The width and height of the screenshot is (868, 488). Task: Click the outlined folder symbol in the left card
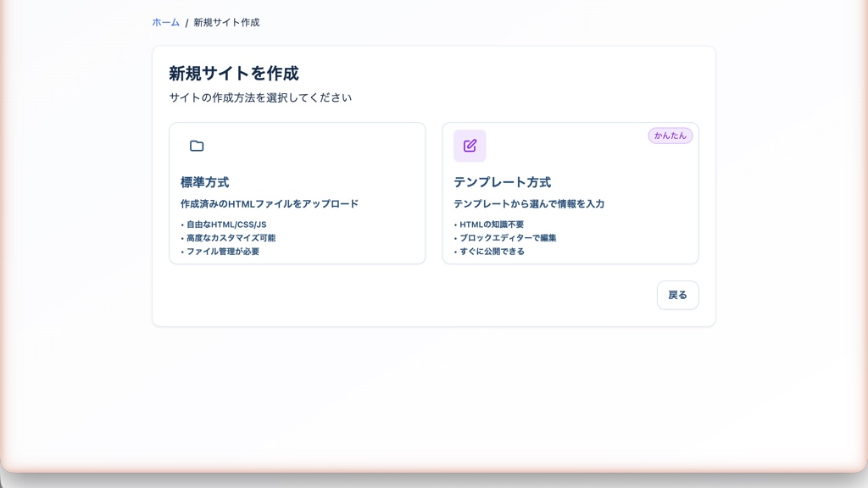(x=196, y=146)
